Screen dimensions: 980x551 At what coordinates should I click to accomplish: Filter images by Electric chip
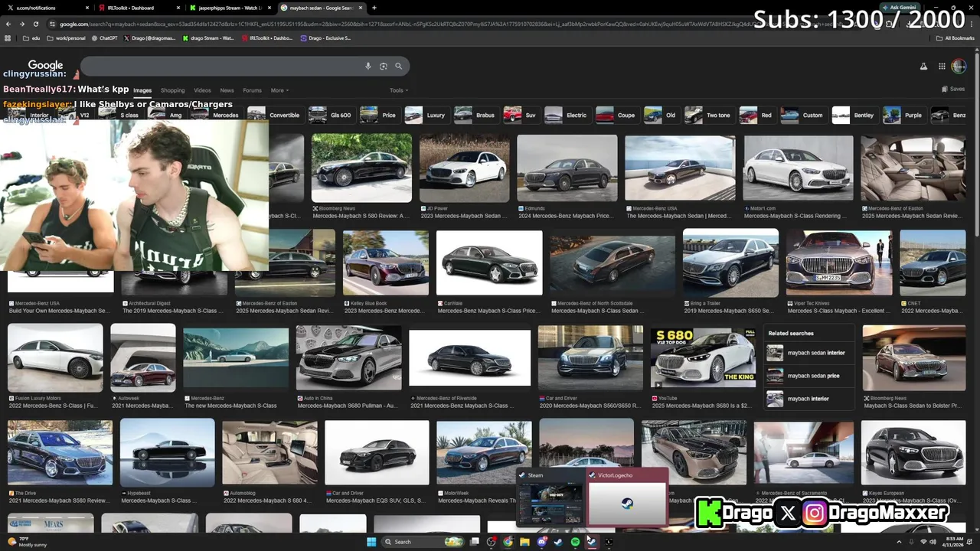[567, 115]
